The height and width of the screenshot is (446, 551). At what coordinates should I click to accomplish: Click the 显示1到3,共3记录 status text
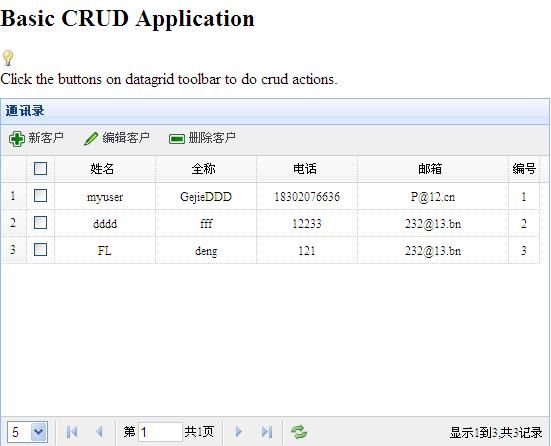[x=496, y=433]
